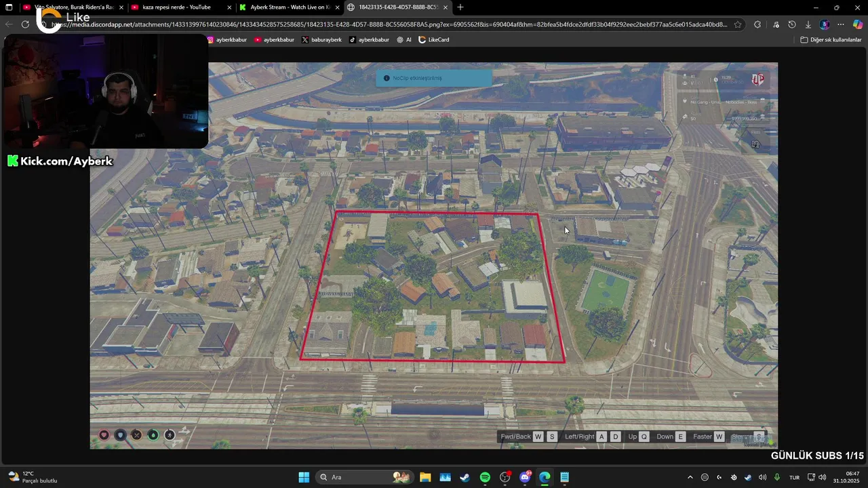
Task: Open Steam from the taskbar
Action: point(465,477)
